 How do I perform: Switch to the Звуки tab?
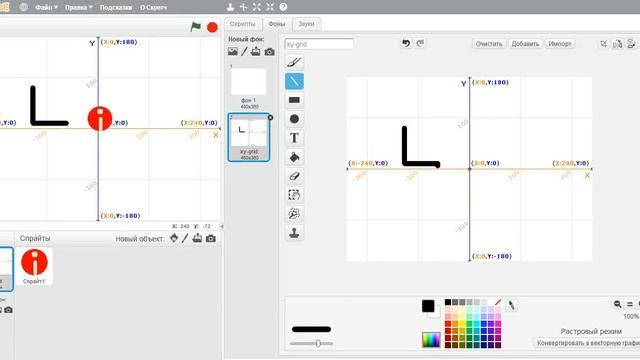tap(306, 24)
